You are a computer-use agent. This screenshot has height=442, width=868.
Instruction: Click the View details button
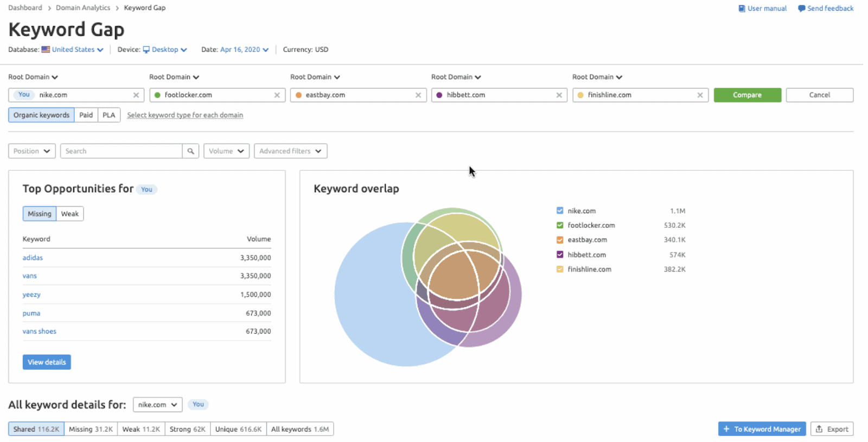tap(47, 362)
